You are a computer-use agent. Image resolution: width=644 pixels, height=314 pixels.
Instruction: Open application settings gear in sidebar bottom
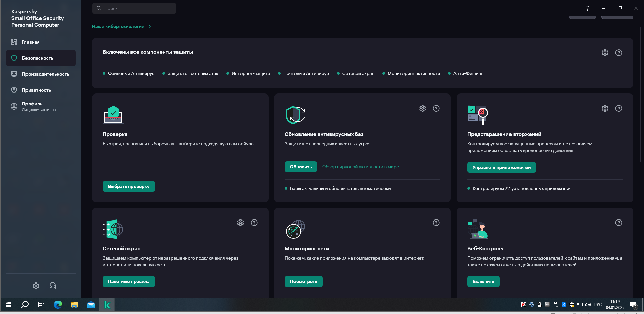(x=36, y=286)
